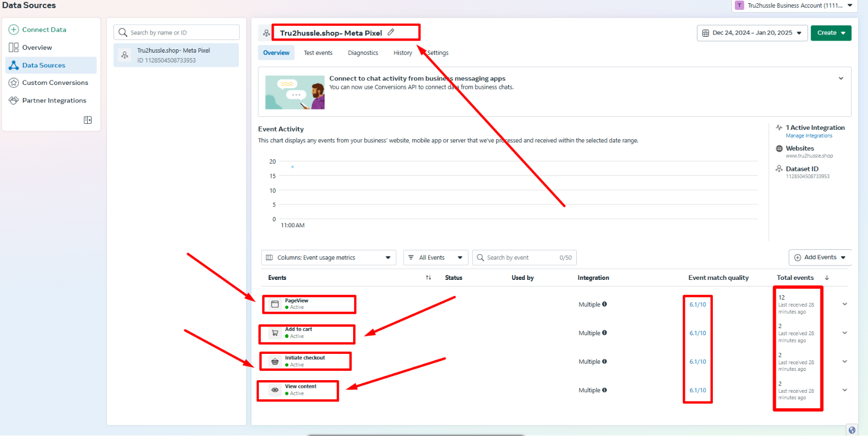Open the All Events filter dropdown
Viewport: 868px width, 436px height.
click(x=436, y=257)
